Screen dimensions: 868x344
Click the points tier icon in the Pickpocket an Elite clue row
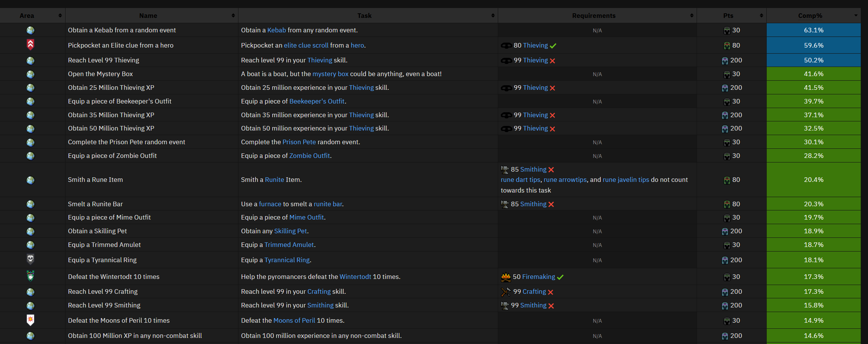coord(727,46)
